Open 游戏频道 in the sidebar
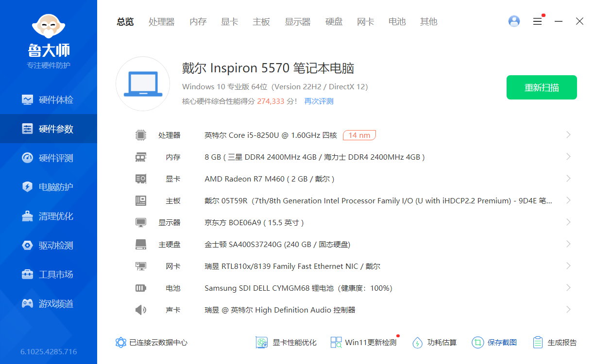Screen dimensions: 595x364 click(x=49, y=303)
